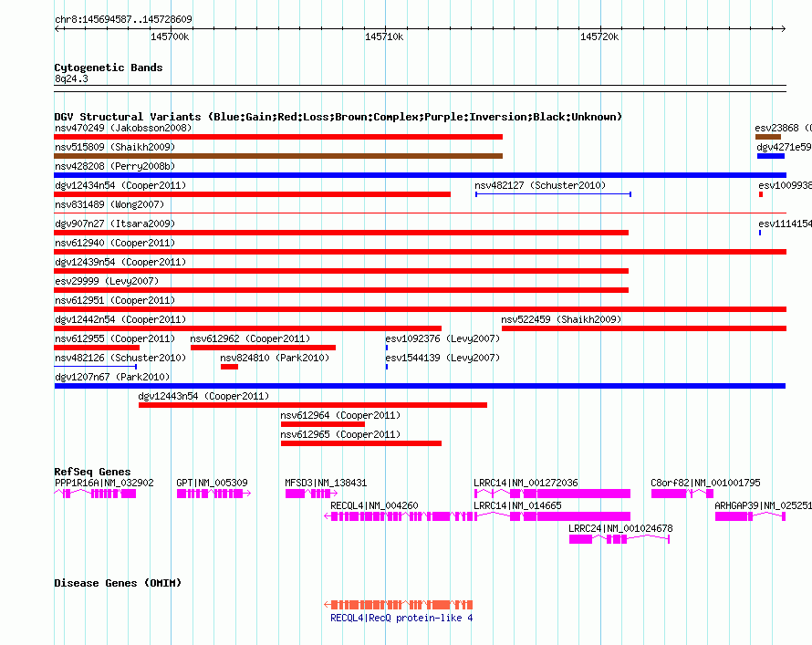Open the RECQL4|RecQ protein-like 4 link
The image size is (812, 645).
pyautogui.click(x=401, y=618)
